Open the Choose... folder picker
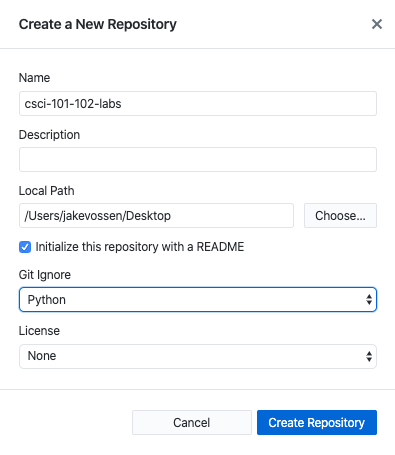Screen dimensions: 395x455 point(340,216)
